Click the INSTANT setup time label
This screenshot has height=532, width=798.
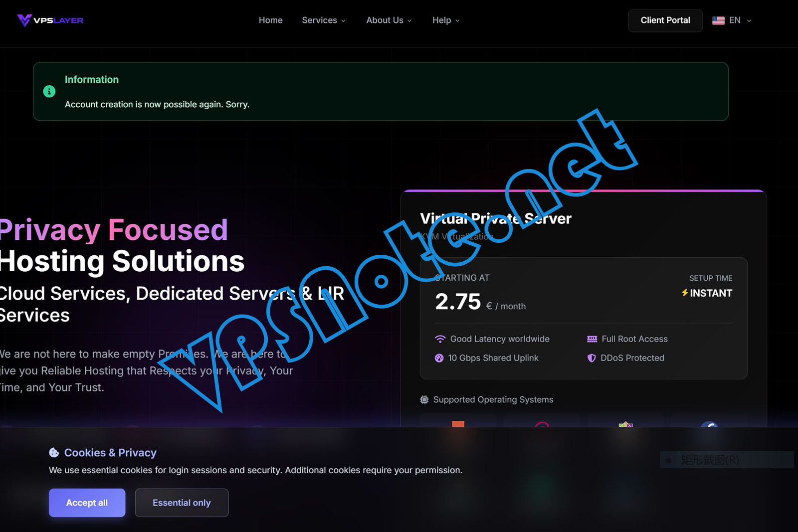[711, 293]
